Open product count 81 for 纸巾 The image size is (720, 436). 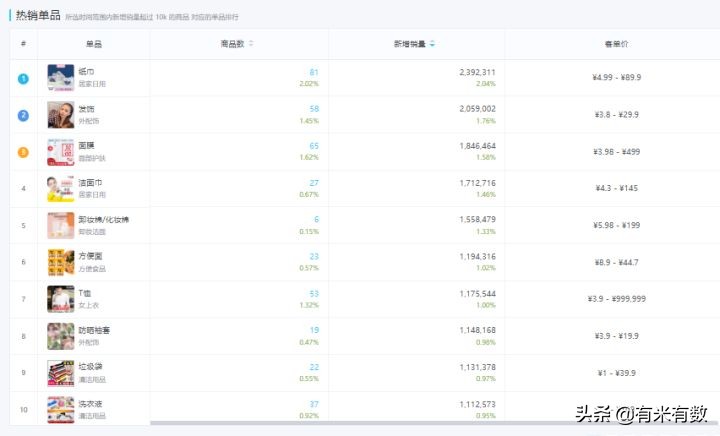pos(314,72)
